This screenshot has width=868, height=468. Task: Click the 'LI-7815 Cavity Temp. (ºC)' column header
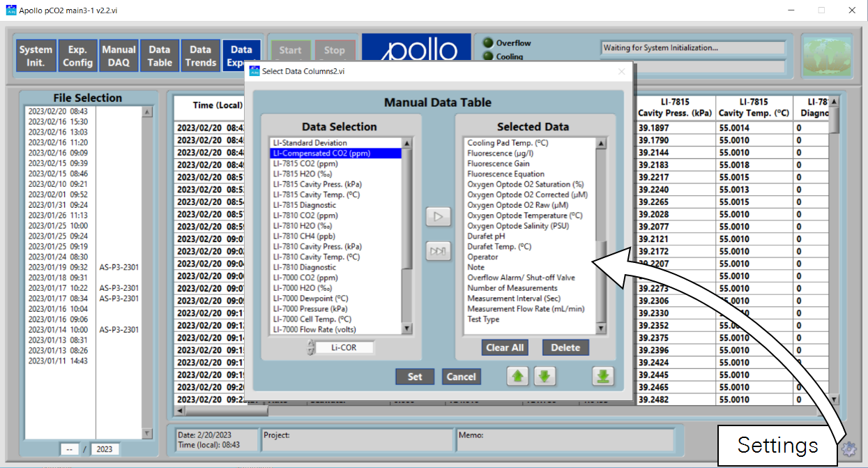tap(754, 107)
